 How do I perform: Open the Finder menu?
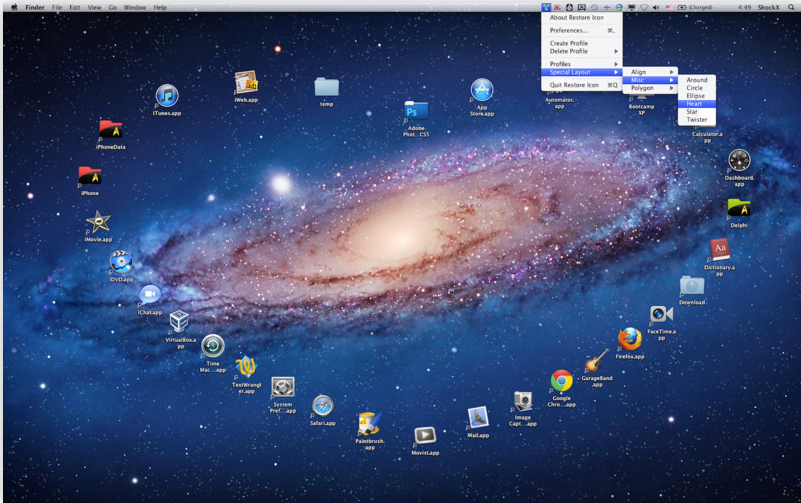35,7
